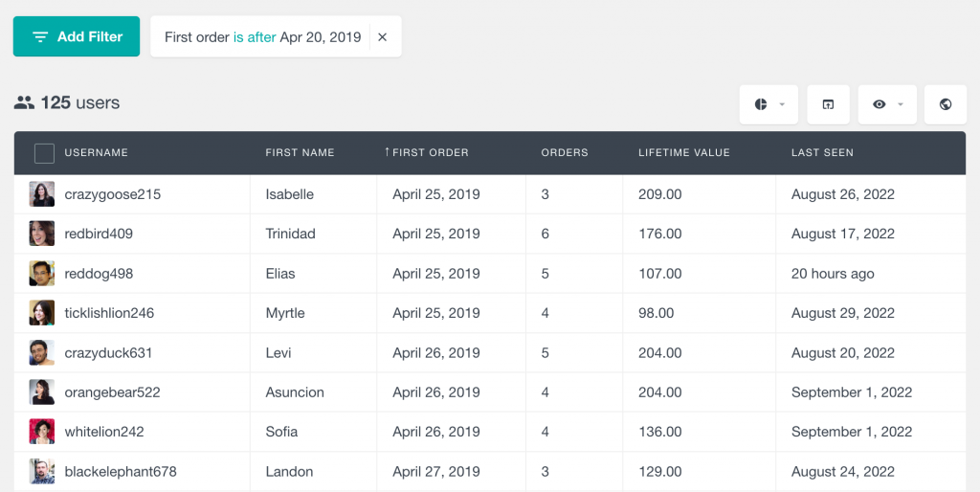Remove the First order filter with X
The height and width of the screenshot is (492, 980).
[383, 37]
